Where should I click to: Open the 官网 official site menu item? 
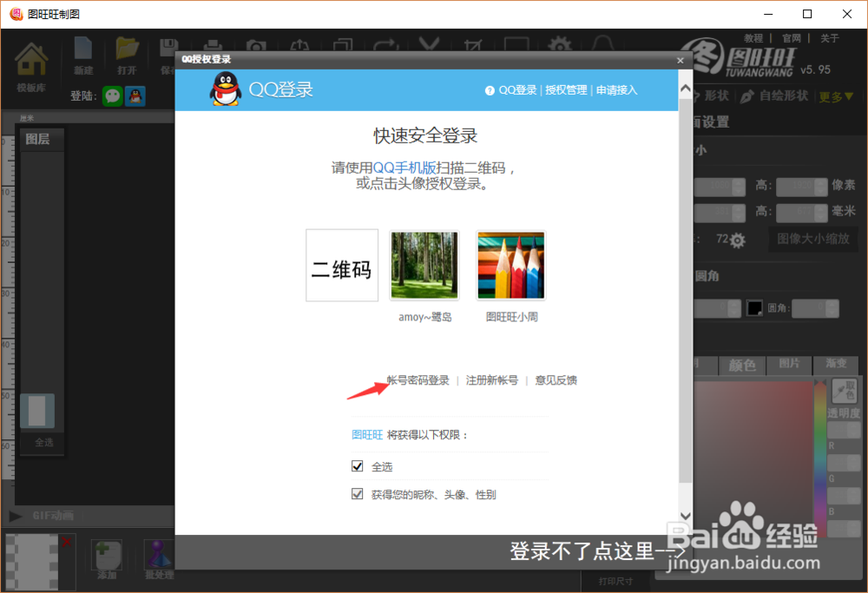coord(792,38)
